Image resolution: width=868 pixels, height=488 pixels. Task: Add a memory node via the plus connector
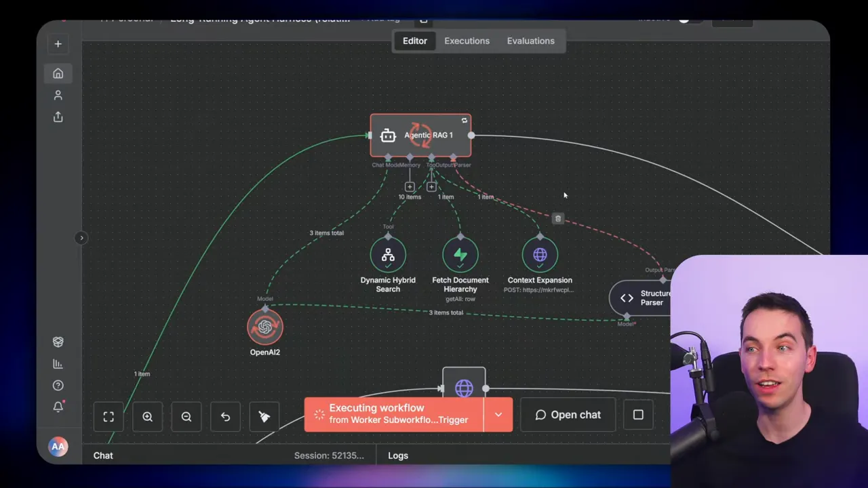(x=410, y=186)
